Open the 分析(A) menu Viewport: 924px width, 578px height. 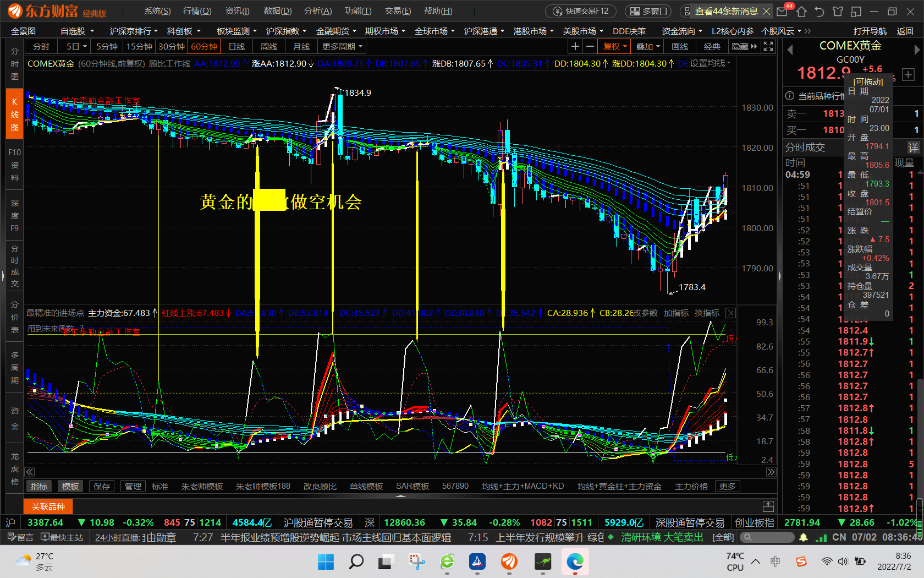click(318, 11)
